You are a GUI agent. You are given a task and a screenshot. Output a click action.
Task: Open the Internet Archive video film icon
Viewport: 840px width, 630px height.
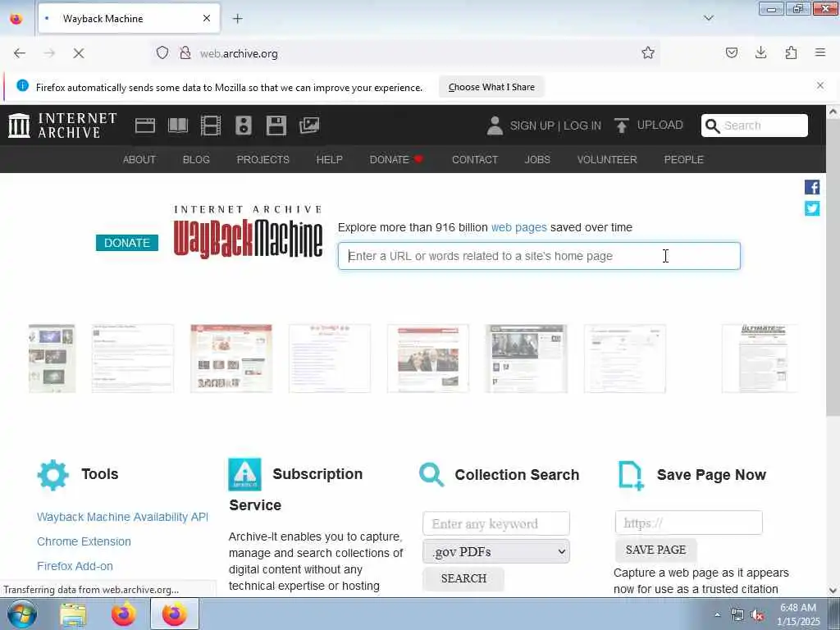click(x=211, y=126)
